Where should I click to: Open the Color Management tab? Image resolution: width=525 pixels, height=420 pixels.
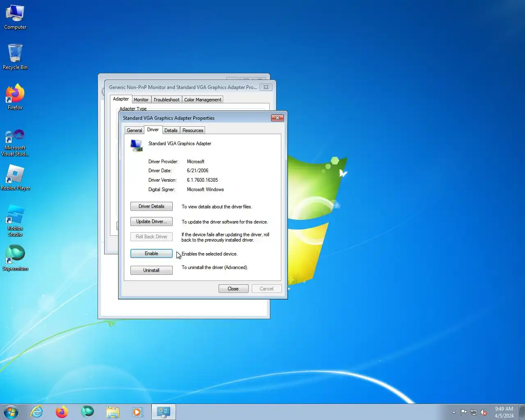coord(203,100)
